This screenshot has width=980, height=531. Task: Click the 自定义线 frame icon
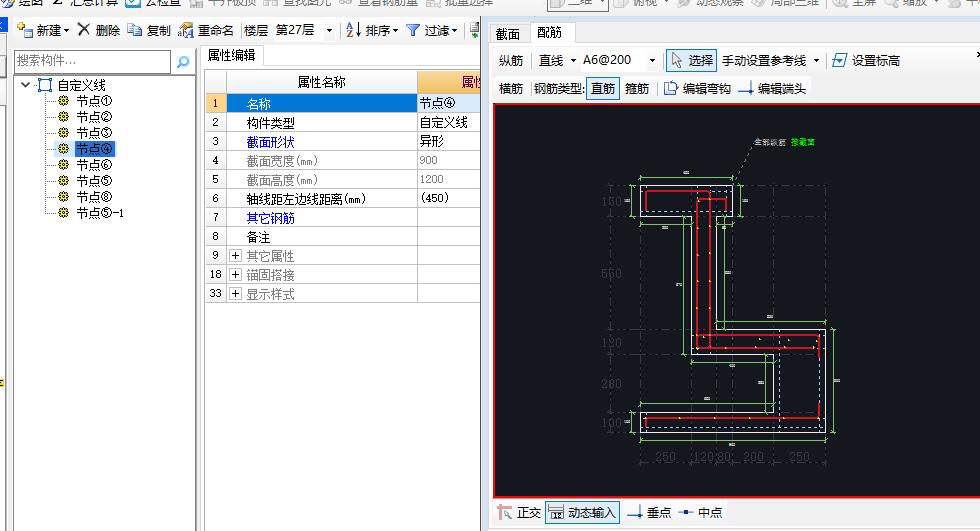point(45,85)
